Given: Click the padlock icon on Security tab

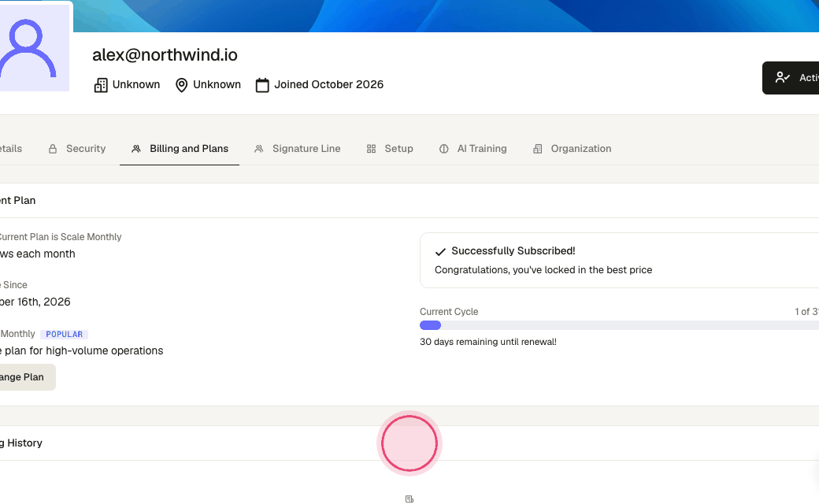Looking at the screenshot, I should [x=53, y=149].
